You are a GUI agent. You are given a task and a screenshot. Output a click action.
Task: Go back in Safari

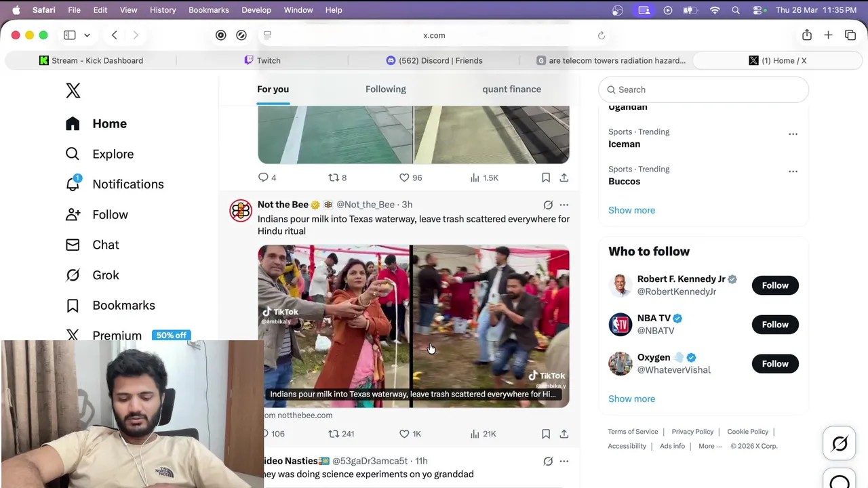[114, 35]
